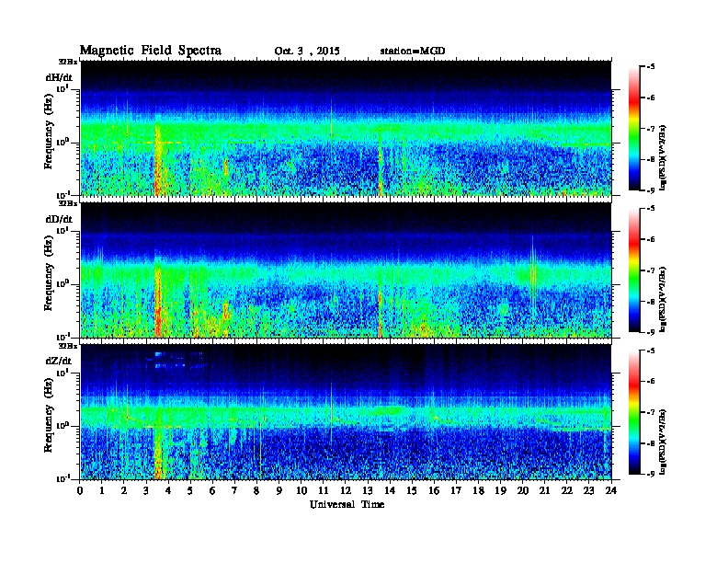Click the dZ/dt panel color scale bar
The image size is (728, 563).
click(634, 412)
